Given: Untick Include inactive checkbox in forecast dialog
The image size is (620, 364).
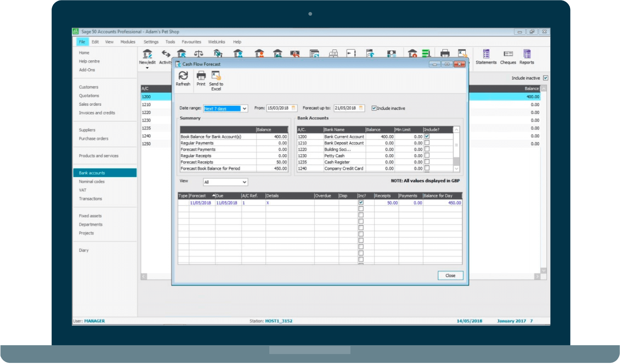Looking at the screenshot, I should [374, 108].
